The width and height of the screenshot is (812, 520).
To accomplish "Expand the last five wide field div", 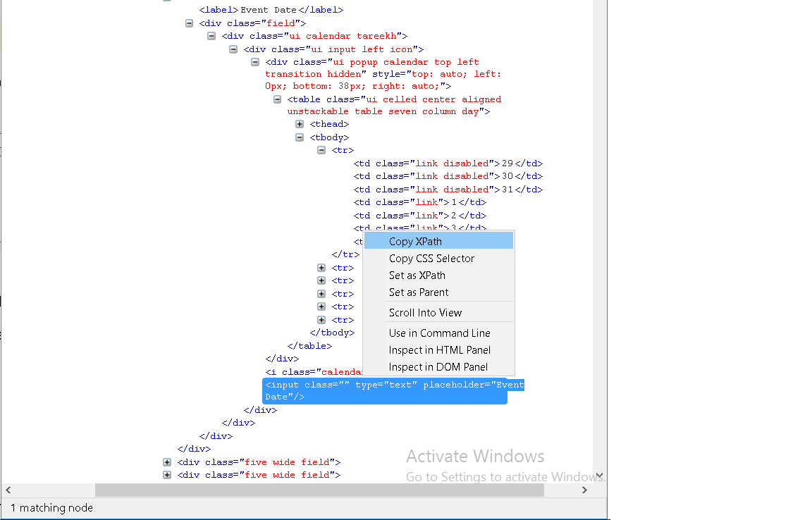I will (167, 474).
